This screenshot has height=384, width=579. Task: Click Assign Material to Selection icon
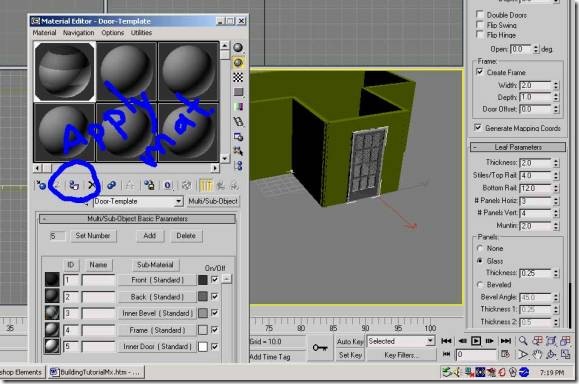coord(74,185)
